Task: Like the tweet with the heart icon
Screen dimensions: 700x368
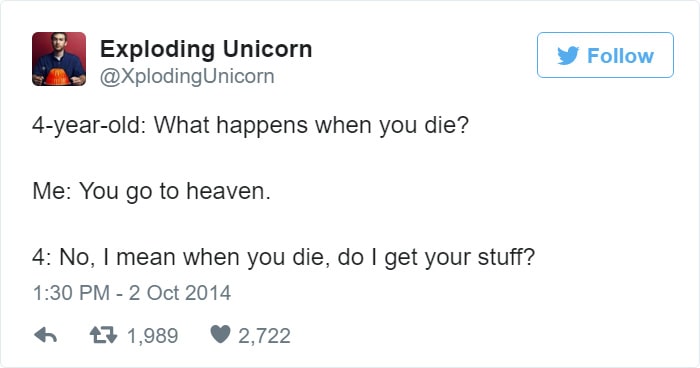Action: (220, 334)
